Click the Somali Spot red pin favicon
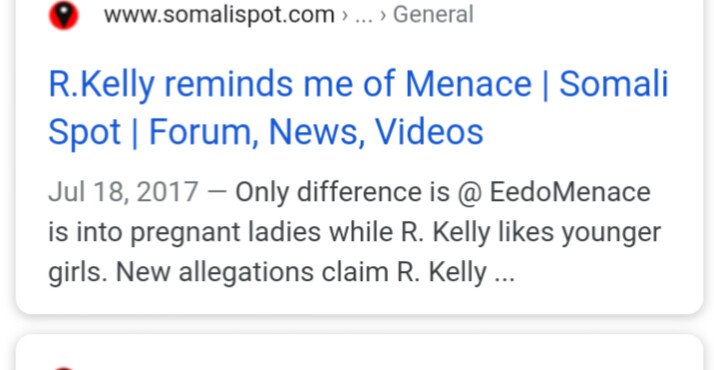Viewport: 714px width, 370px height. pyautogui.click(x=64, y=15)
